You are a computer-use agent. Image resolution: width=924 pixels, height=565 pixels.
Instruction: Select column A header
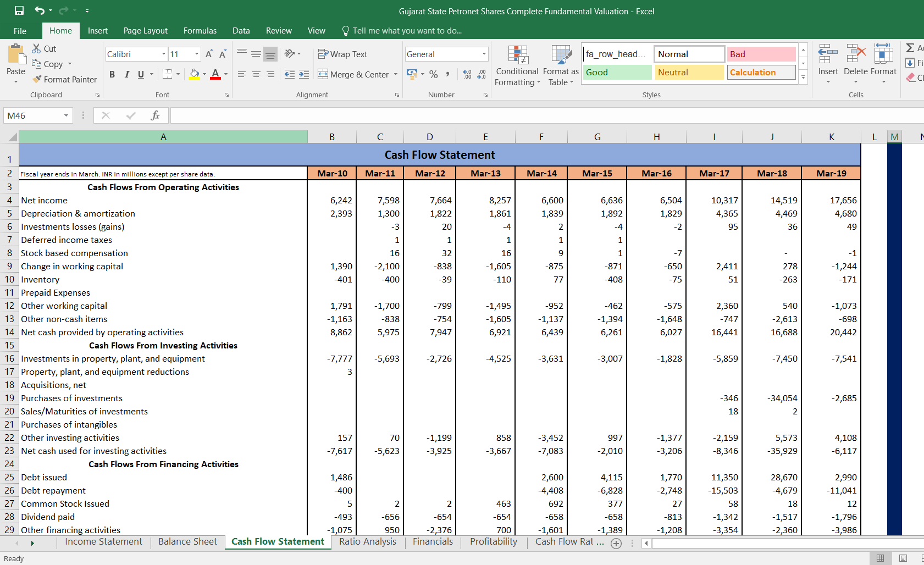click(163, 137)
